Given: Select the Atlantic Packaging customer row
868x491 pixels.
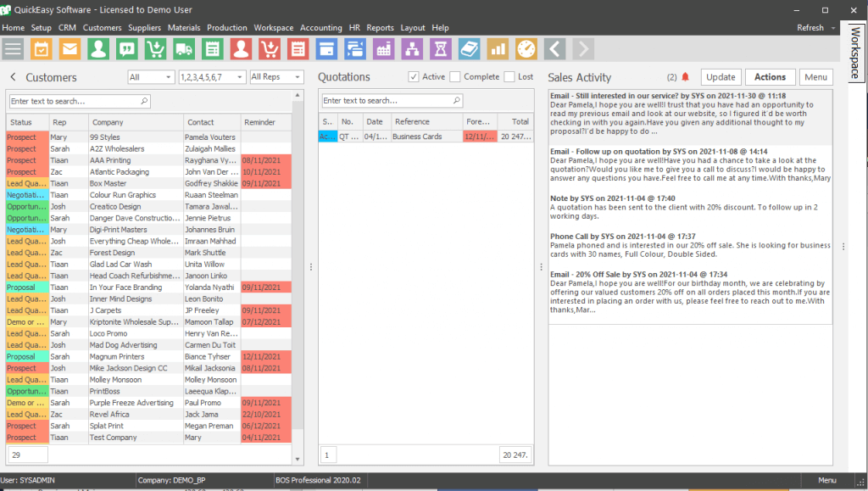Looking at the screenshot, I should click(149, 171).
